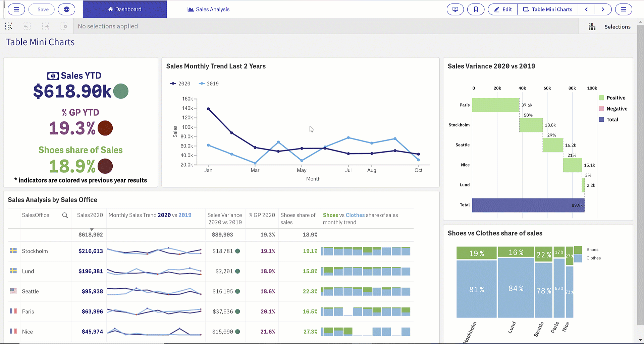Screen dimensions: 644x344
Task: Toggle Positive in variance legend
Action: pyautogui.click(x=612, y=98)
